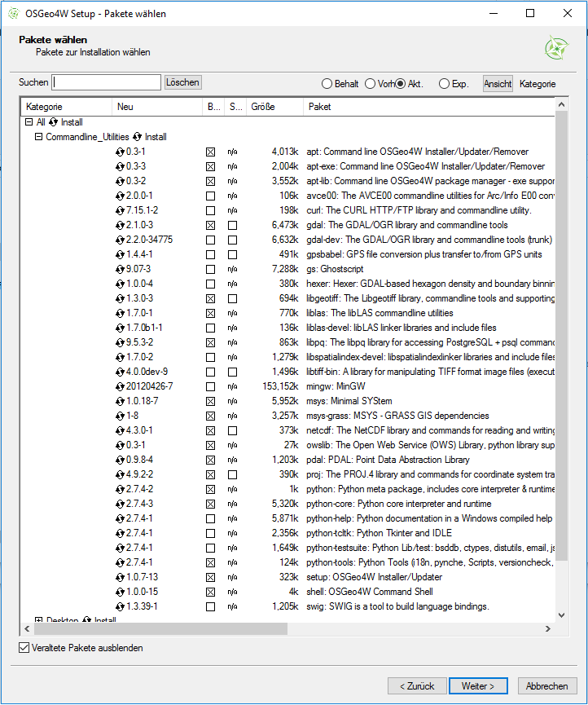Click the python-testsuite package description
Viewport: 588px width, 705px height.
coord(430,548)
